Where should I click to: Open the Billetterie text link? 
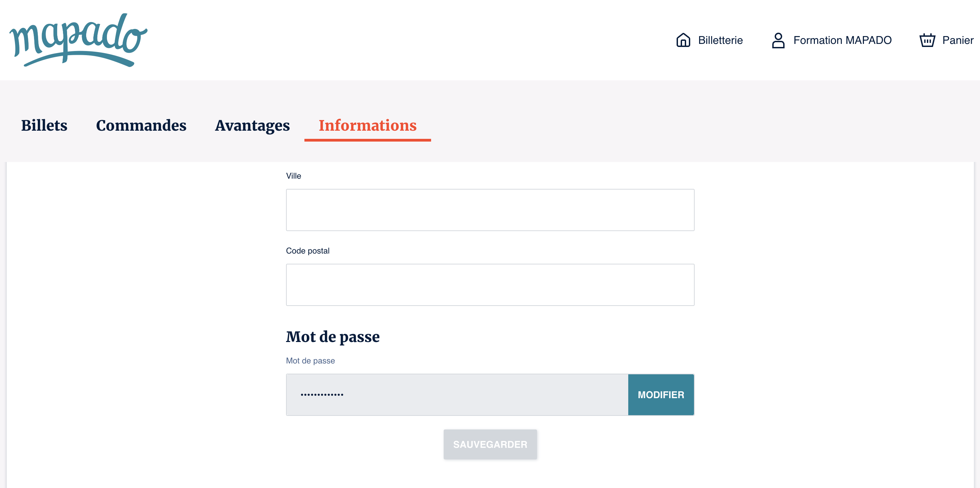pyautogui.click(x=720, y=40)
